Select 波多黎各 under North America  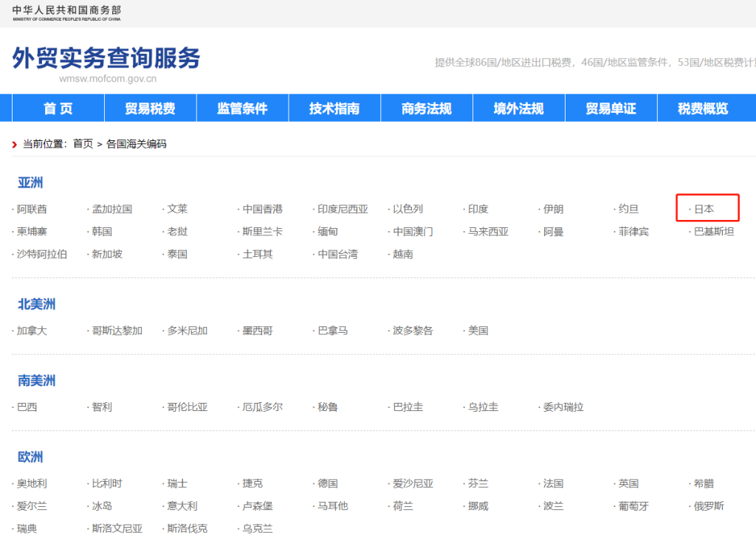coord(413,331)
